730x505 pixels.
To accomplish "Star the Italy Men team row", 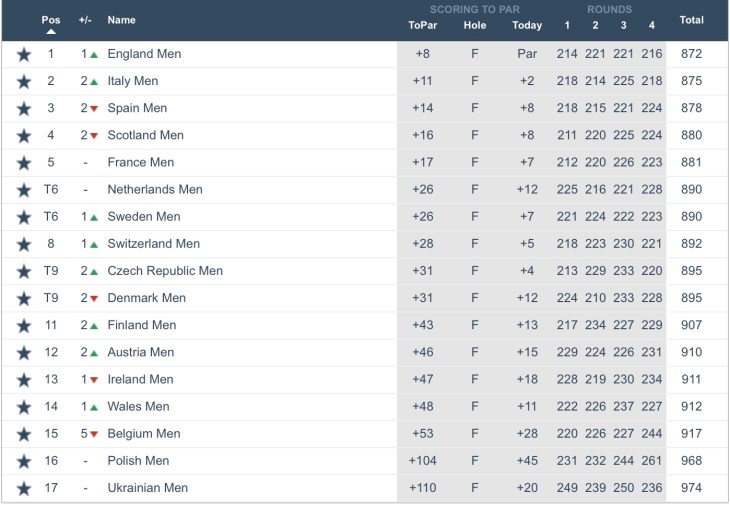I will coord(24,81).
